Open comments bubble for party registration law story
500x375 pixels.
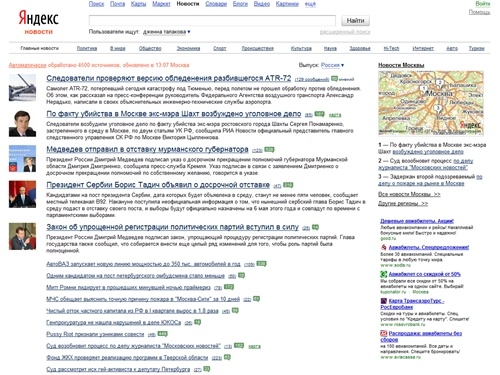[315, 227]
